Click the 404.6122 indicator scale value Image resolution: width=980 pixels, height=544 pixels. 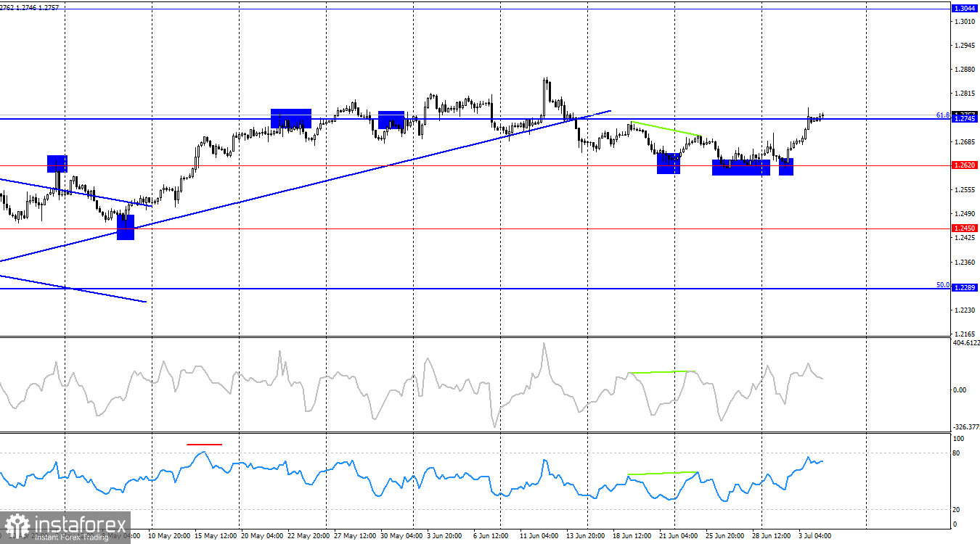click(966, 342)
